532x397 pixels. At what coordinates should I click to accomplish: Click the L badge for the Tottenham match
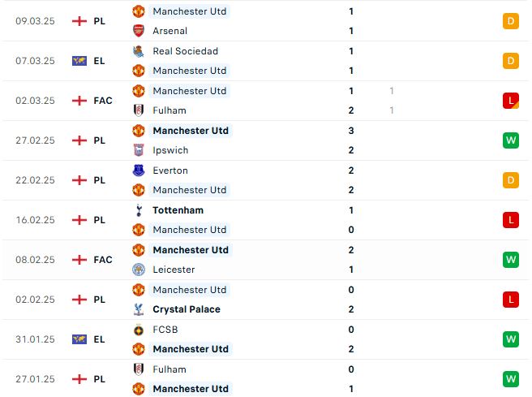point(511,220)
